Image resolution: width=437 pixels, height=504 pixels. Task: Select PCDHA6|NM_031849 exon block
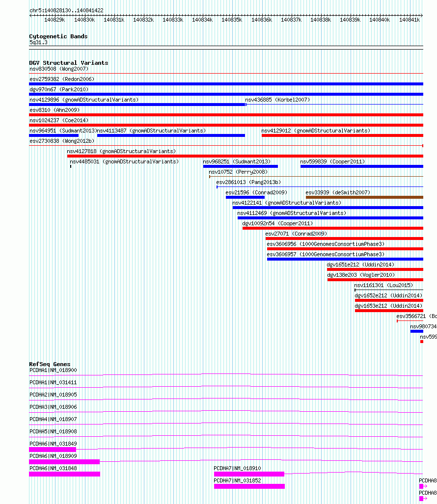click(x=53, y=450)
